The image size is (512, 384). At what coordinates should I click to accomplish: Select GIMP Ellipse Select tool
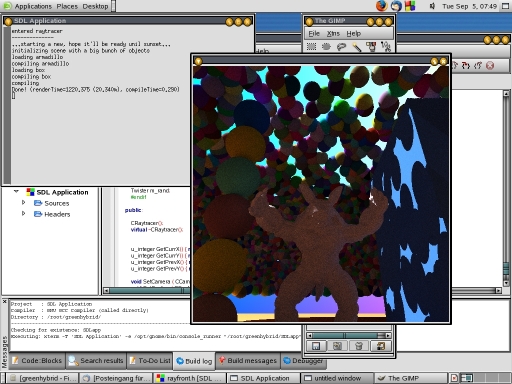point(326,47)
